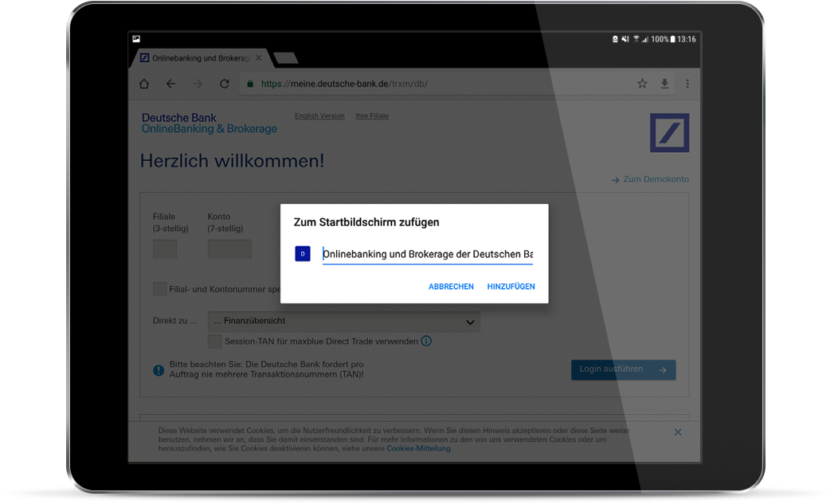Open the Session-TAN info tooltip icon

click(426, 341)
